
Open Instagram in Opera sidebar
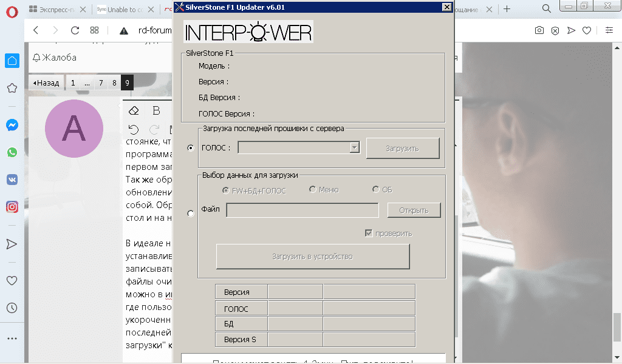click(12, 207)
